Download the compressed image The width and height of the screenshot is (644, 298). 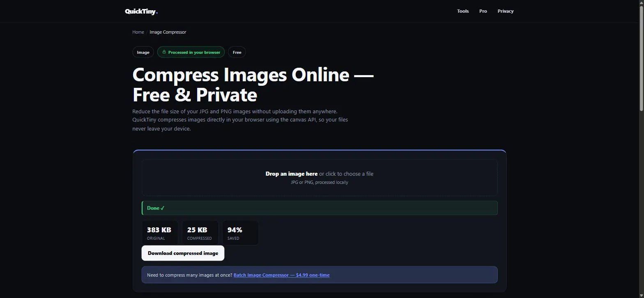click(x=183, y=253)
